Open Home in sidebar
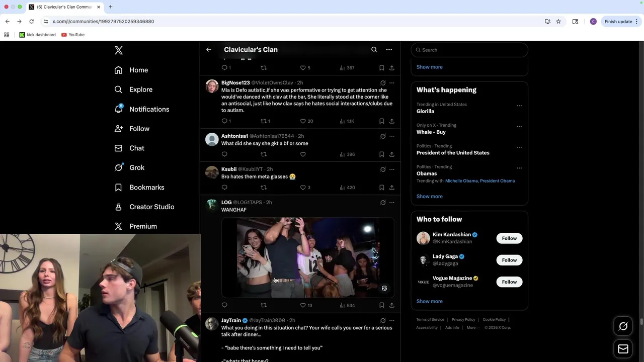This screenshot has width=644, height=362. [x=131, y=70]
